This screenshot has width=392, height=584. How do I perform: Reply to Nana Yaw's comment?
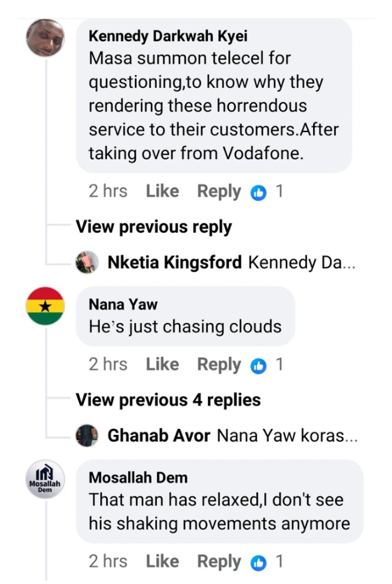coord(219,365)
